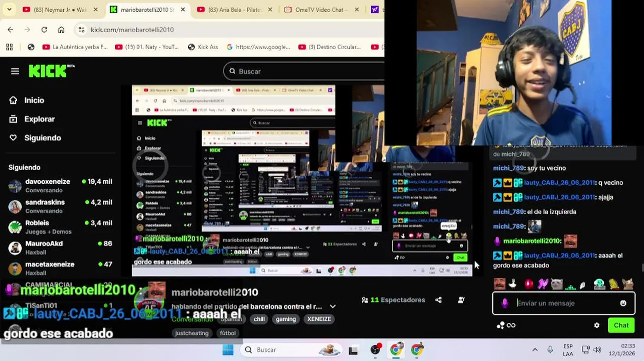
Task: Click the green Chat send button
Action: [x=621, y=325]
